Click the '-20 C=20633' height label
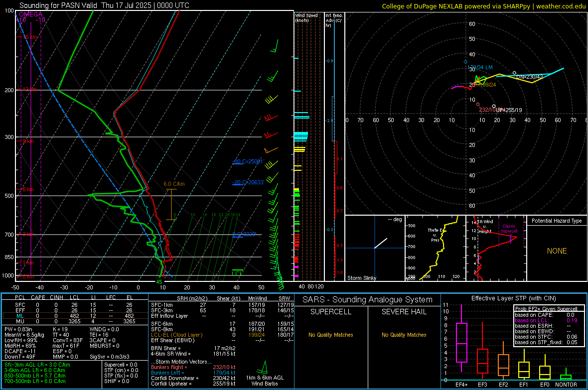 (248, 183)
